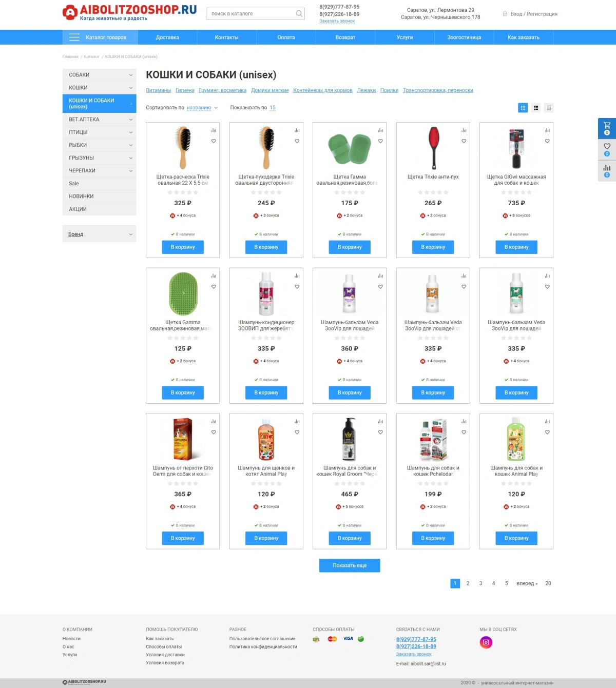Screen dimensions: 616x688
Task: Open the sort by названию dropdown
Action: click(202, 108)
